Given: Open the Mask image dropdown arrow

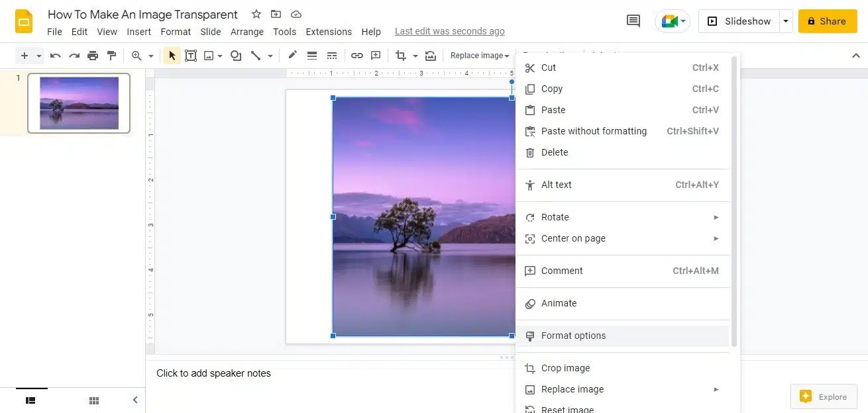Looking at the screenshot, I should [415, 56].
